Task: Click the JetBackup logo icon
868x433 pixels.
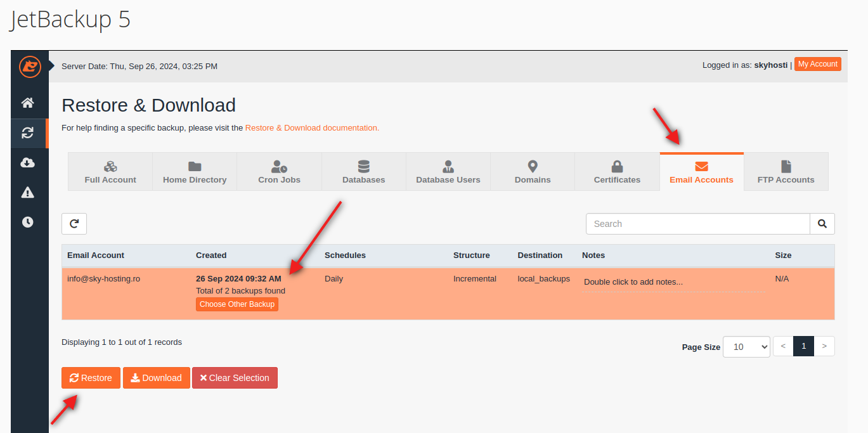Action: [x=30, y=66]
